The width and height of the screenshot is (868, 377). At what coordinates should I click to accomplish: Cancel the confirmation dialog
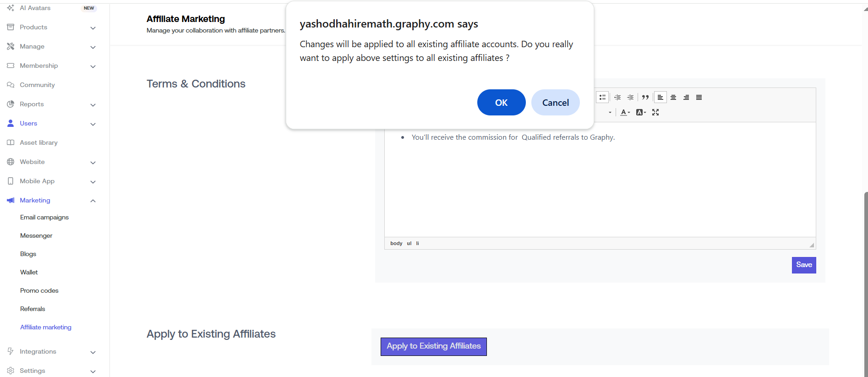[x=555, y=103]
